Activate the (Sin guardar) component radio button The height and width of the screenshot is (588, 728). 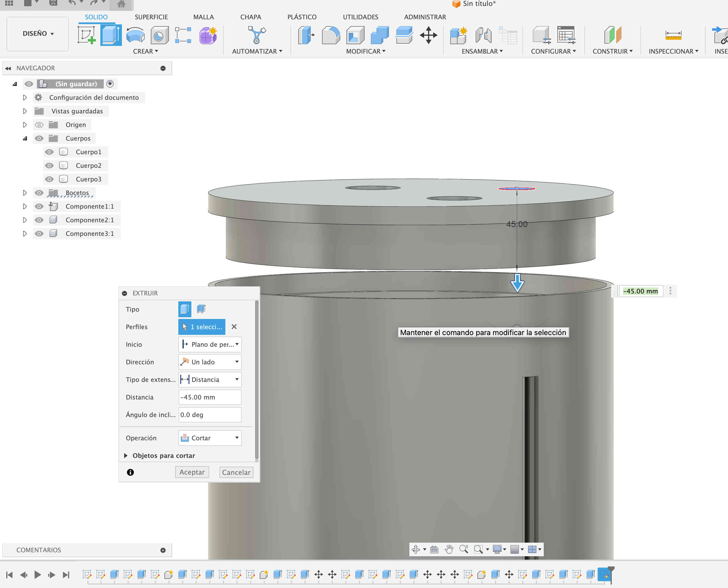click(x=110, y=84)
